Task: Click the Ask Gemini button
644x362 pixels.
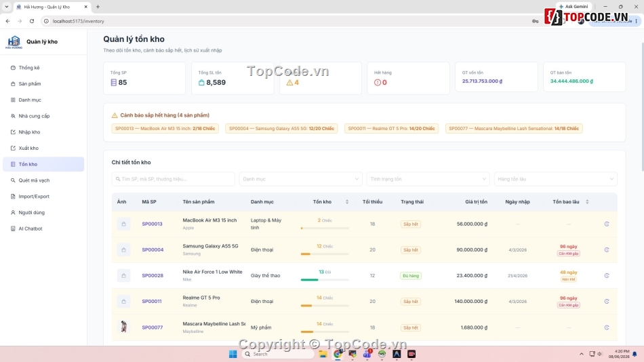Action: (x=573, y=7)
